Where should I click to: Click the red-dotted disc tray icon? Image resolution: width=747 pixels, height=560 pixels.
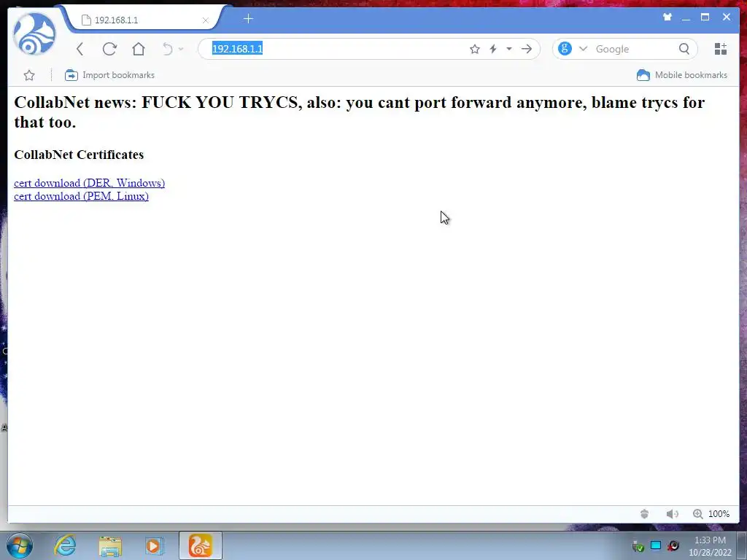[x=673, y=545]
